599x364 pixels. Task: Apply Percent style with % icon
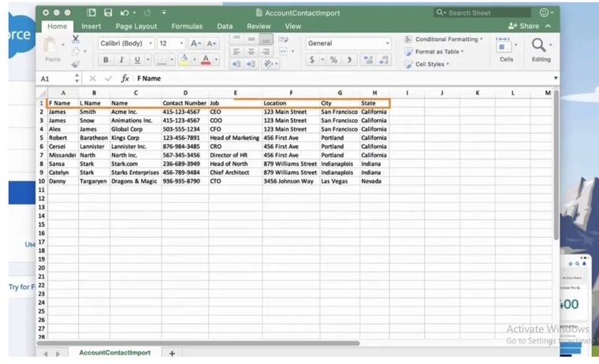333,60
